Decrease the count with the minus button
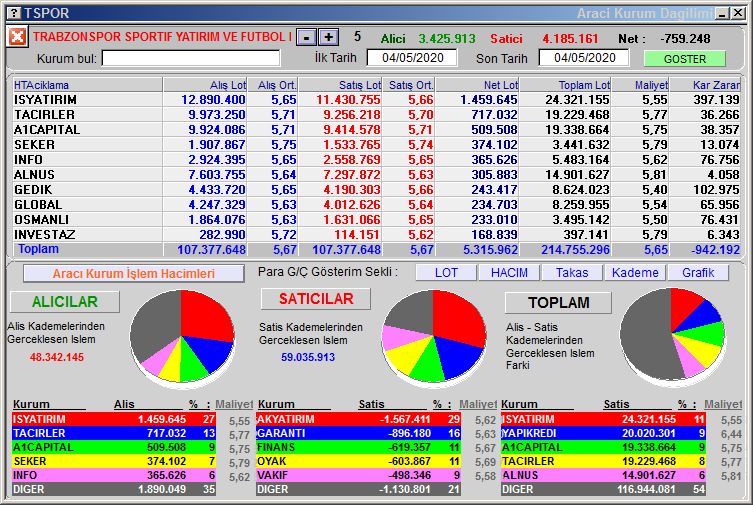This screenshot has width=753, height=505. [306, 37]
